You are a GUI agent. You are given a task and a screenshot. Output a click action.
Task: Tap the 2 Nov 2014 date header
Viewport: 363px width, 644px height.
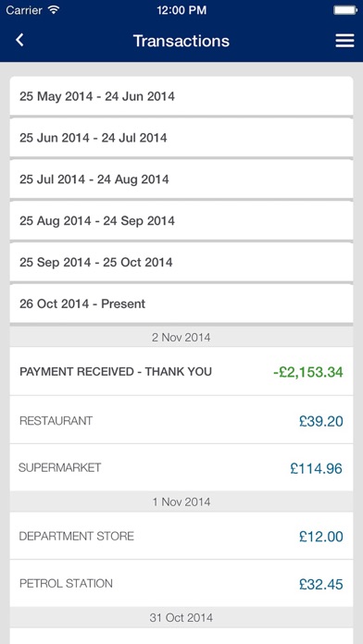tap(181, 337)
